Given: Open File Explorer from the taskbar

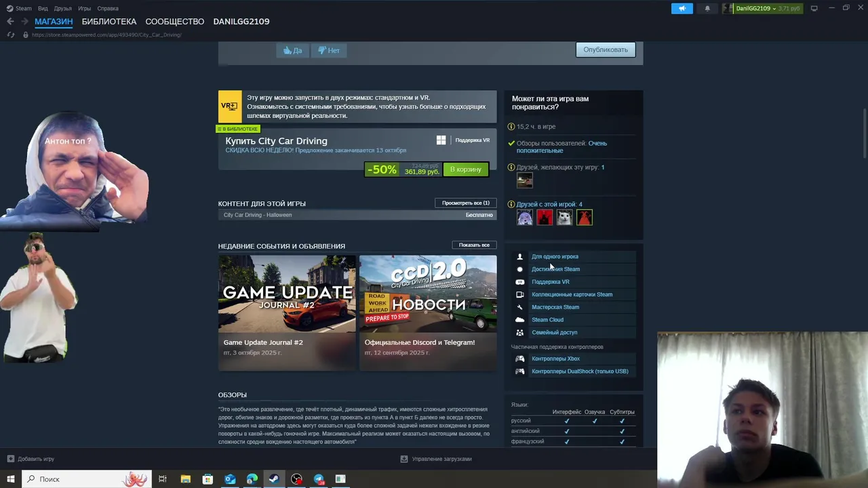Looking at the screenshot, I should (185, 479).
